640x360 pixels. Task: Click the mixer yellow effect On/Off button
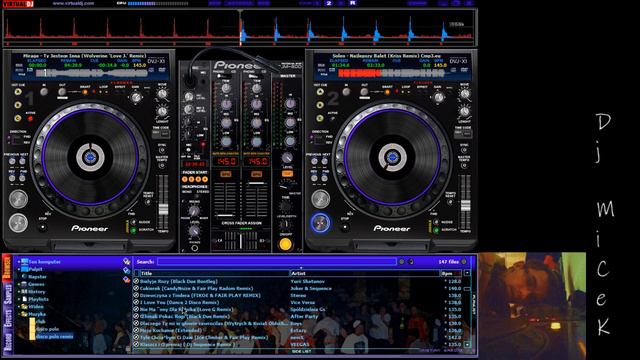tap(285, 244)
